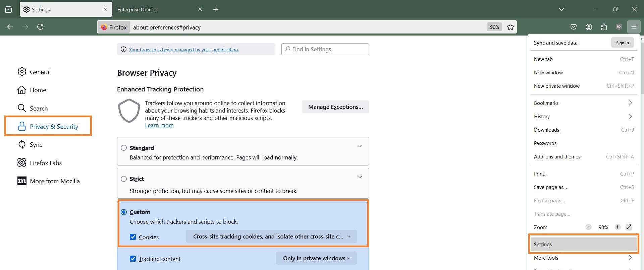The image size is (644, 270).
Task: Open the Extensions puzzle icon
Action: click(x=604, y=27)
